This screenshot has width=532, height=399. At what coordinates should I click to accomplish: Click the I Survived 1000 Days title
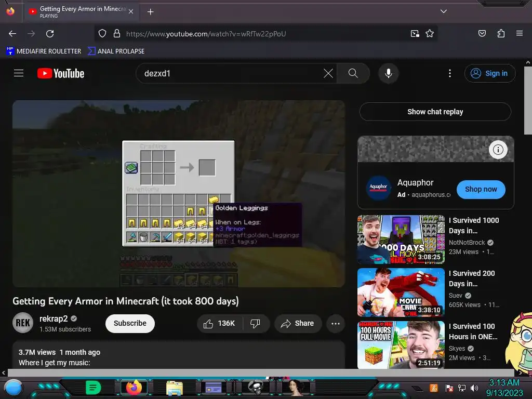(x=474, y=225)
